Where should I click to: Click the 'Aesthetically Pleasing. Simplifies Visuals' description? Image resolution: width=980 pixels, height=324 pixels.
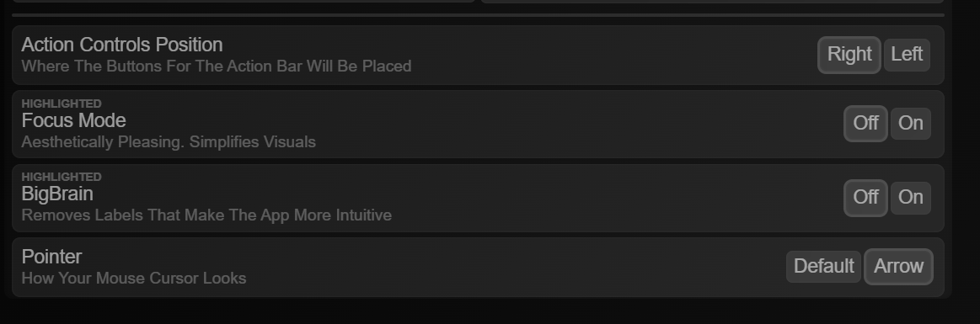click(x=169, y=142)
